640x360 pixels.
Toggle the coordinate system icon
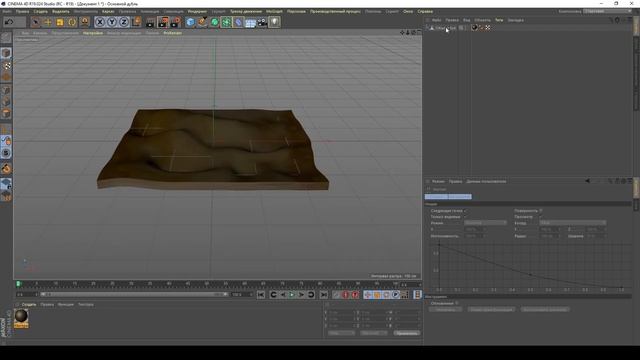tap(136, 22)
